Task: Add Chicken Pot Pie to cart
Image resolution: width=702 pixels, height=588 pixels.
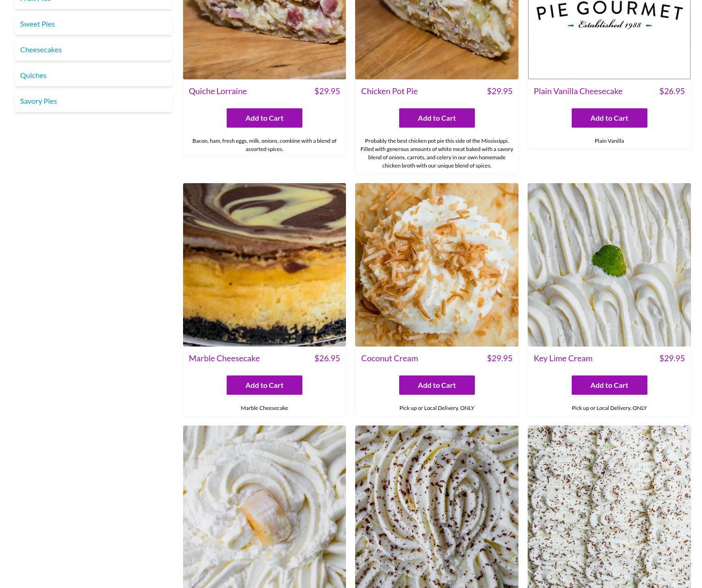Action: 437,118
